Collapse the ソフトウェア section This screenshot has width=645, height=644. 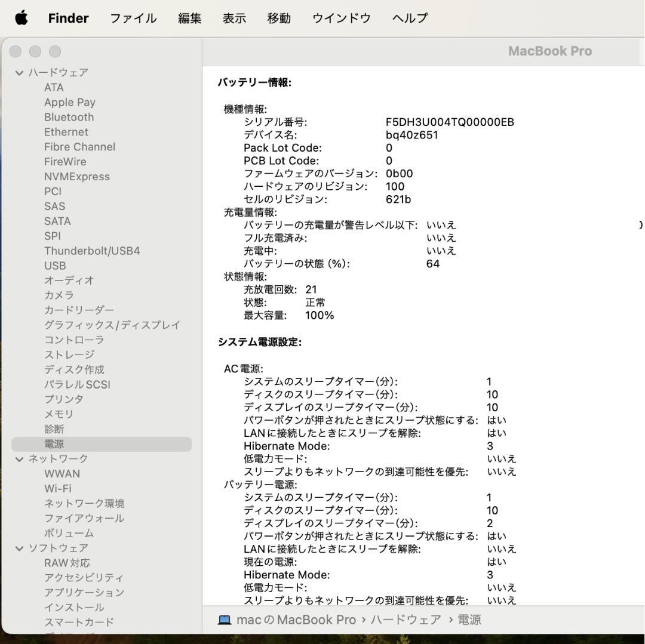pos(20,547)
